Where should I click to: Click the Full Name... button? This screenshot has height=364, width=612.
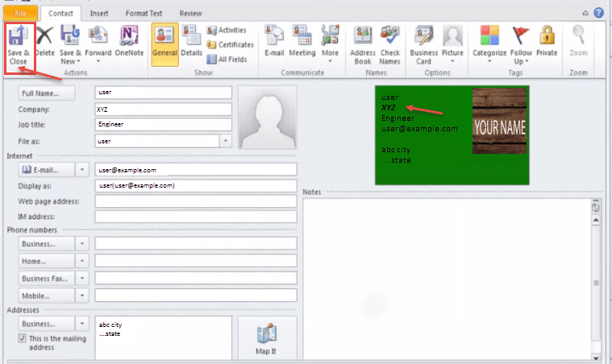point(47,93)
